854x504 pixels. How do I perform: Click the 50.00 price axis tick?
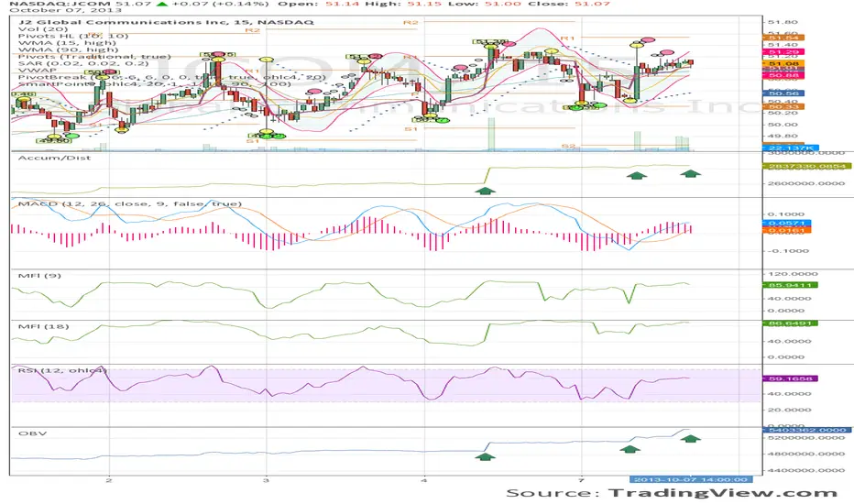click(x=783, y=125)
